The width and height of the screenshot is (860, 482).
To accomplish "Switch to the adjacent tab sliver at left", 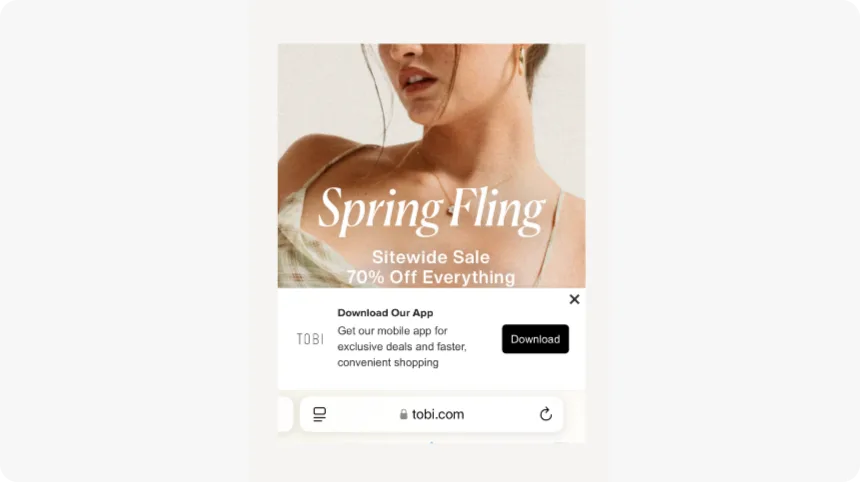I will click(285, 414).
